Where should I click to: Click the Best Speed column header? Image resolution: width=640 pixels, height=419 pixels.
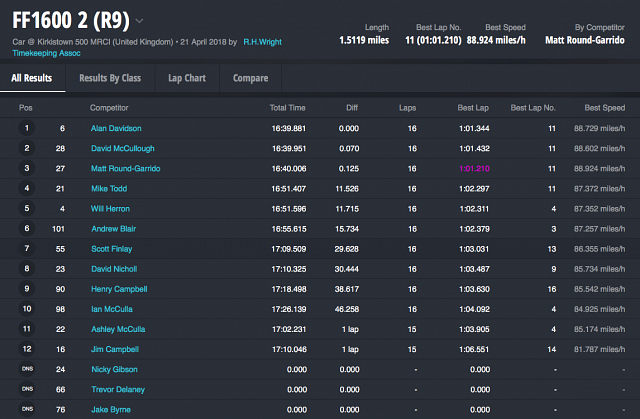pyautogui.click(x=605, y=107)
